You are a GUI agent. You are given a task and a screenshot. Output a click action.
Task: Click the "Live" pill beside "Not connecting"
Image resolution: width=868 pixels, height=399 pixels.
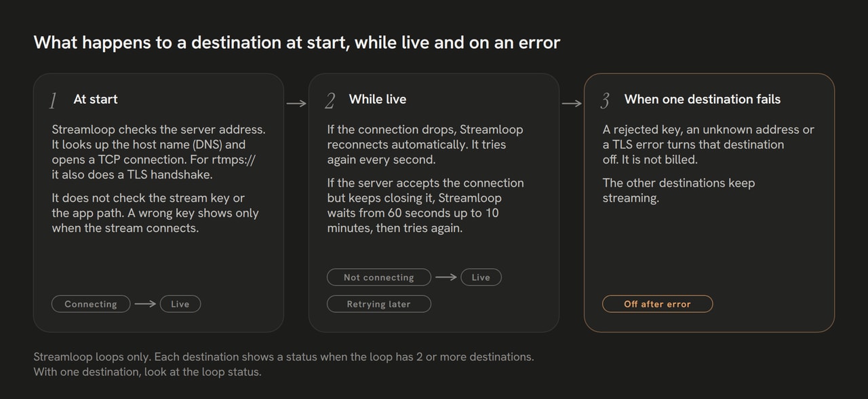481,277
